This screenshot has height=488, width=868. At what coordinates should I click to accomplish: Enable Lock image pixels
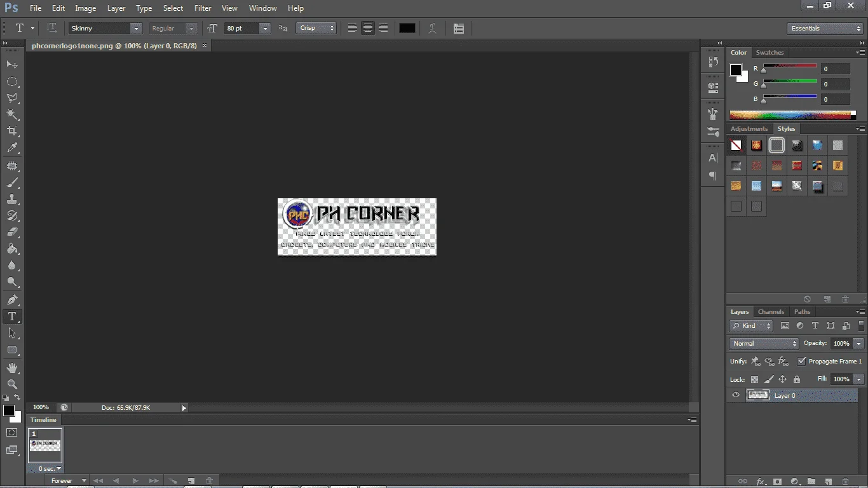pyautogui.click(x=769, y=379)
